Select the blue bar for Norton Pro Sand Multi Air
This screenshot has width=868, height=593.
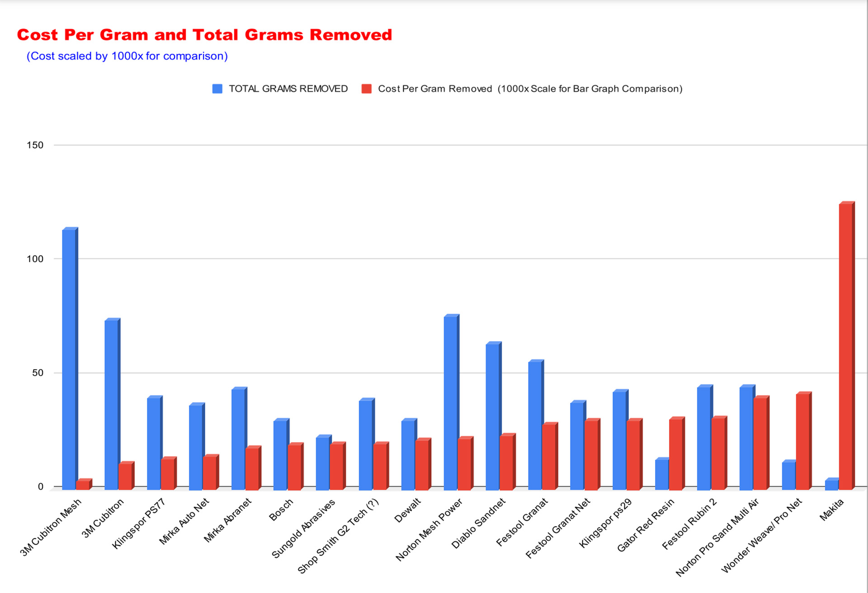coord(748,438)
